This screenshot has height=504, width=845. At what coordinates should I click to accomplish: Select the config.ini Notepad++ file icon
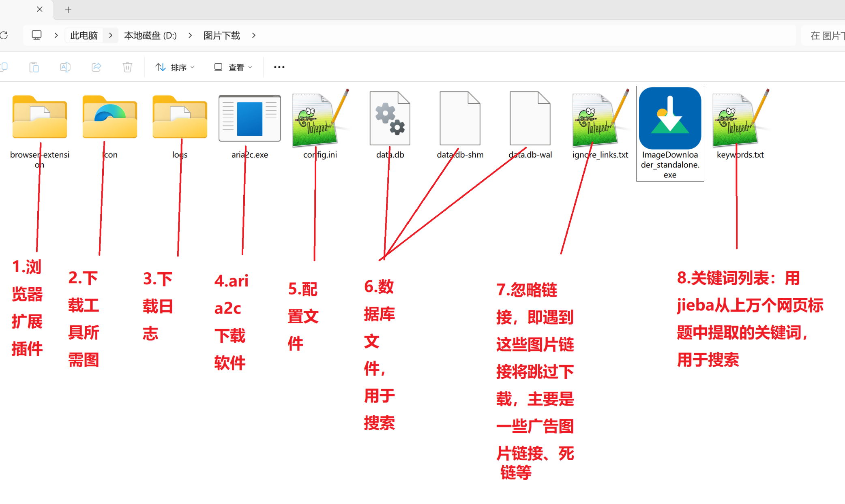(320, 118)
